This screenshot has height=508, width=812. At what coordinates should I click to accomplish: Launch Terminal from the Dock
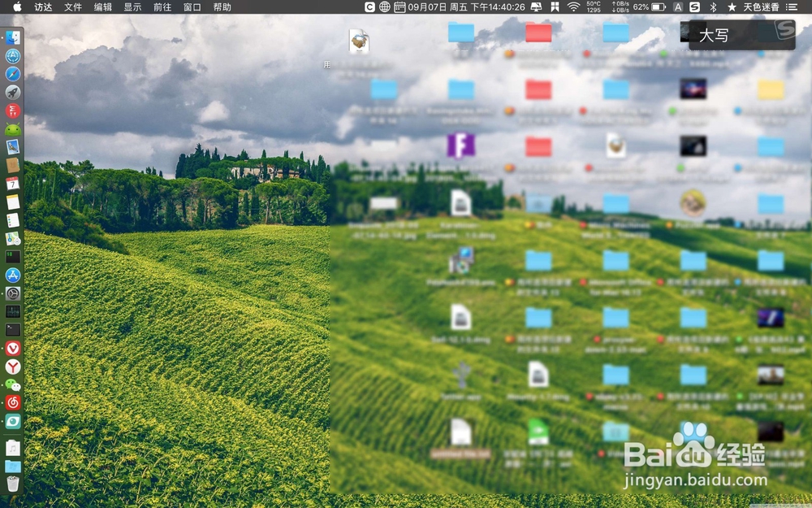pyautogui.click(x=13, y=330)
